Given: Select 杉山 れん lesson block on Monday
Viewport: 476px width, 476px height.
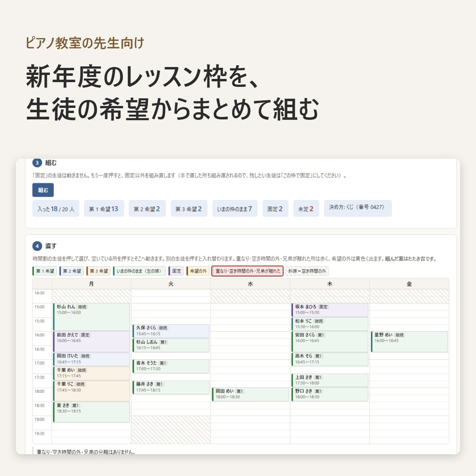Looking at the screenshot, I should pyautogui.click(x=92, y=317).
